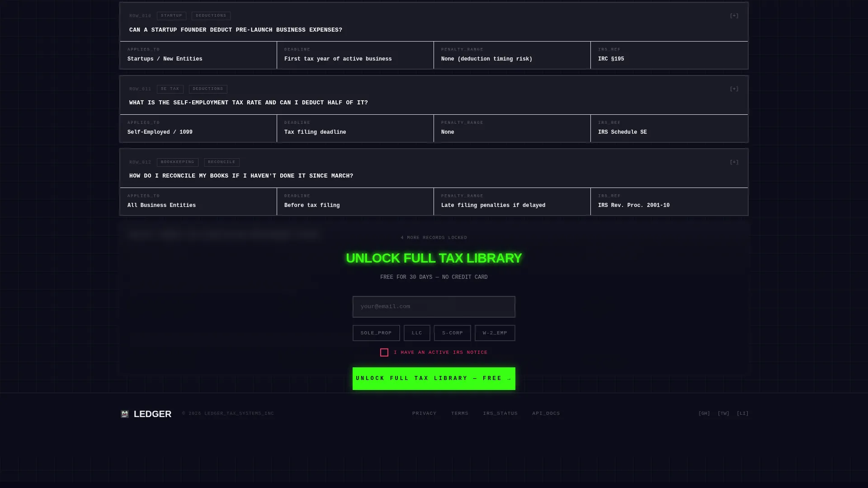Click the startup founder pre-launch expenses question
The width and height of the screenshot is (868, 488).
(236, 30)
